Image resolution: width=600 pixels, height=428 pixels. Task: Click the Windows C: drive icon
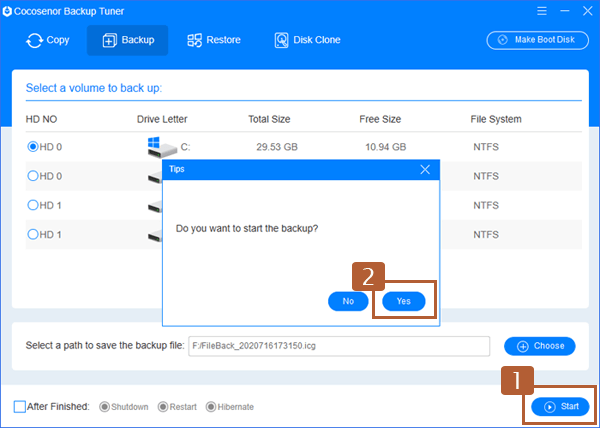(x=161, y=147)
